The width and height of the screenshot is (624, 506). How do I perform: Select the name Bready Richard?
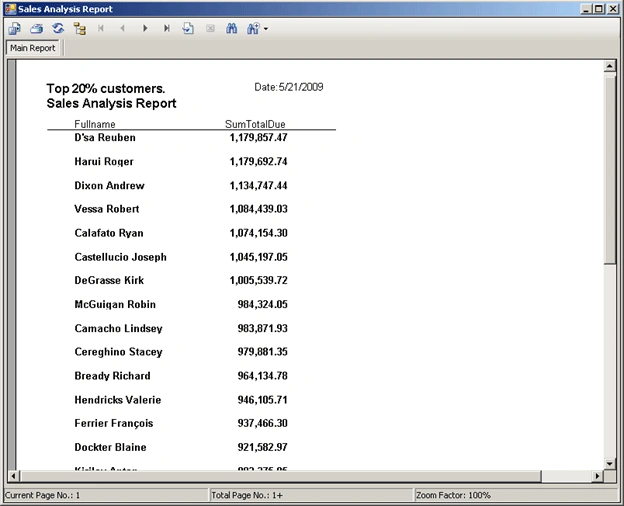point(113,376)
